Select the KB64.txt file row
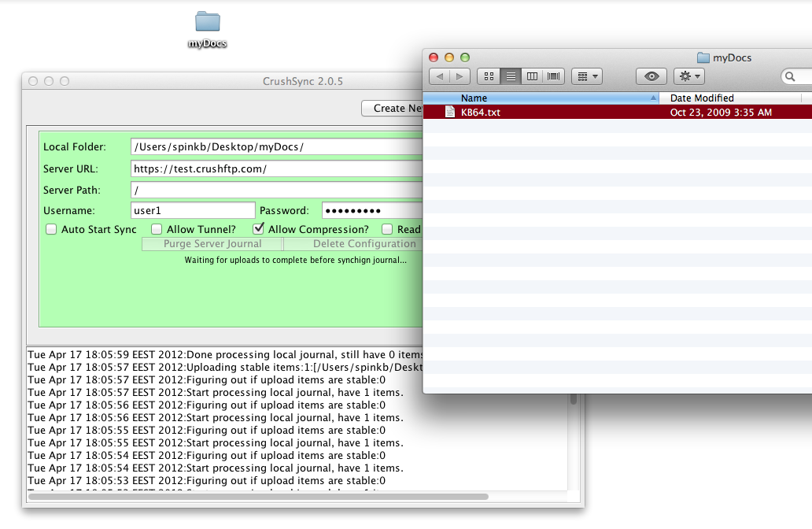 [x=618, y=112]
